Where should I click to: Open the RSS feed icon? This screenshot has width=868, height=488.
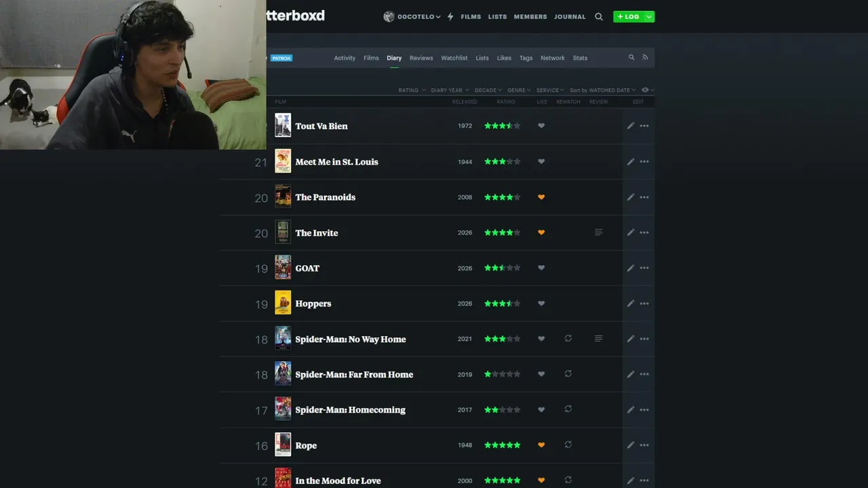pos(645,58)
